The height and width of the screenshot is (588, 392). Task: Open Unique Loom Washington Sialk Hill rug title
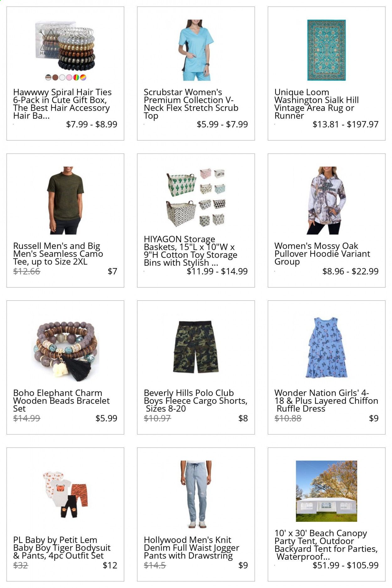click(x=316, y=104)
